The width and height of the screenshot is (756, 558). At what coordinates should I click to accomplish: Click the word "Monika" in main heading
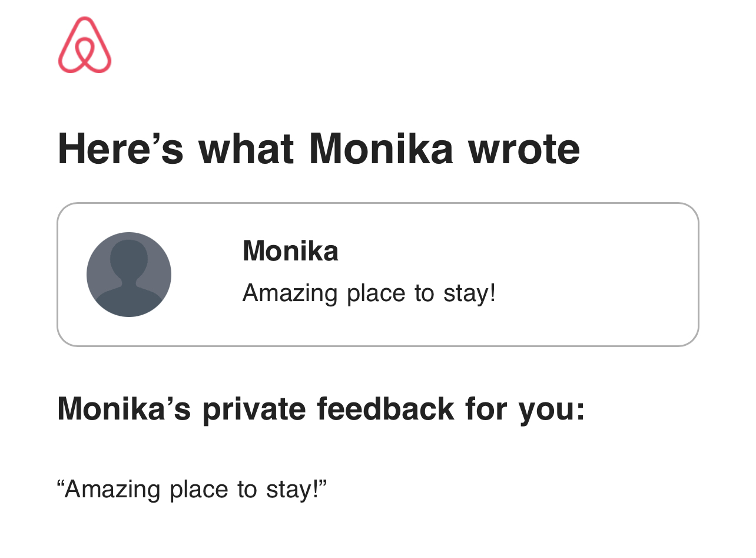[x=381, y=149]
